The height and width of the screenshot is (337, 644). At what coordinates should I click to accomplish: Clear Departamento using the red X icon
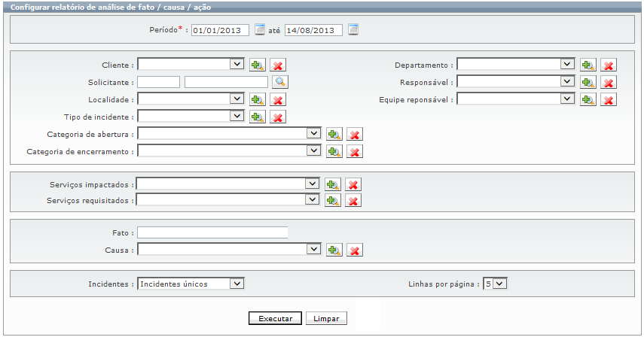tap(609, 65)
